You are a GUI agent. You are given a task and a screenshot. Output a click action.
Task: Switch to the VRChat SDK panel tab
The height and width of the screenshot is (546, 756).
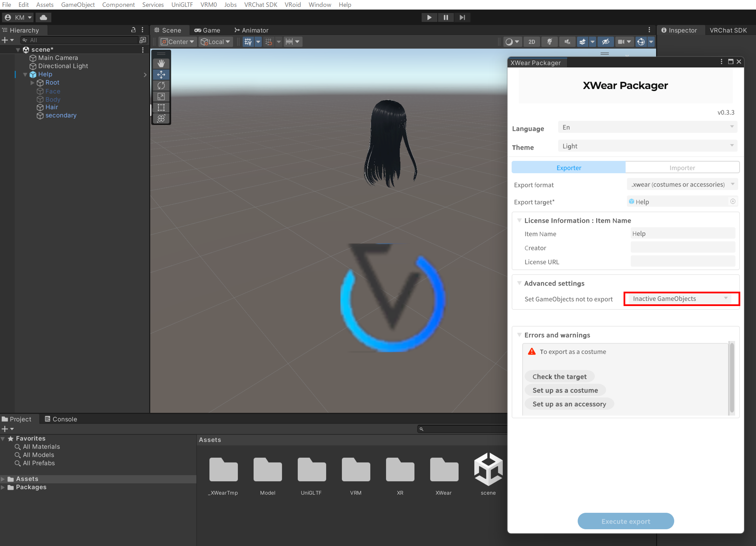click(728, 30)
